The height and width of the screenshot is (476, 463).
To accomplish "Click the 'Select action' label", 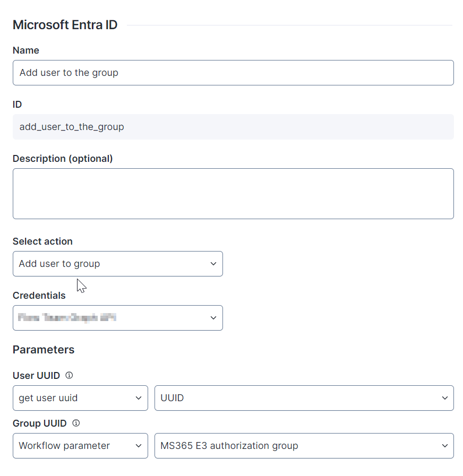I will coord(42,241).
